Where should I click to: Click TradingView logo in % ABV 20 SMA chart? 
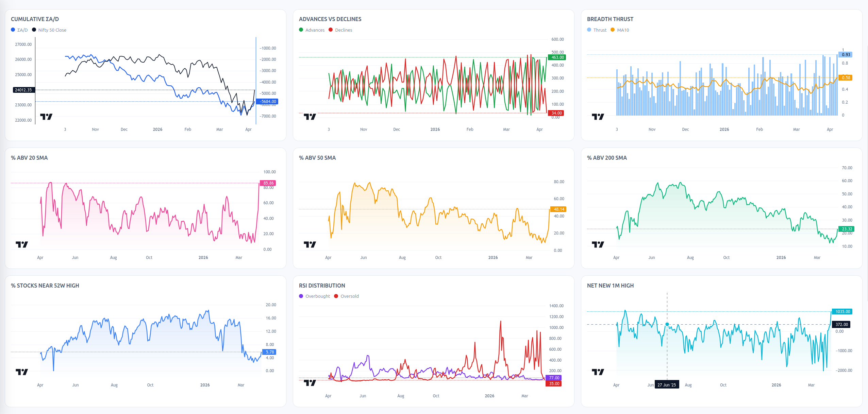22,244
